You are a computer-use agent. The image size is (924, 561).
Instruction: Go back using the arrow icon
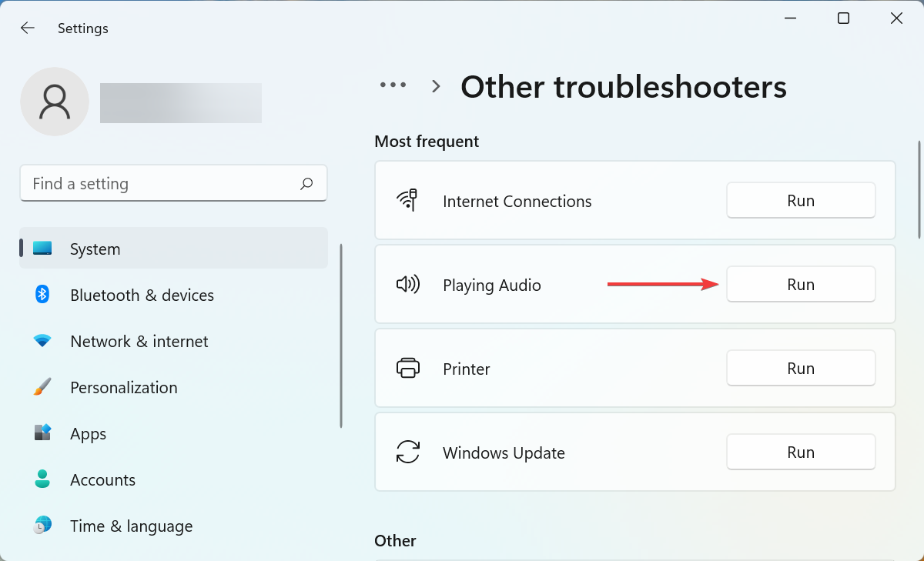28,28
